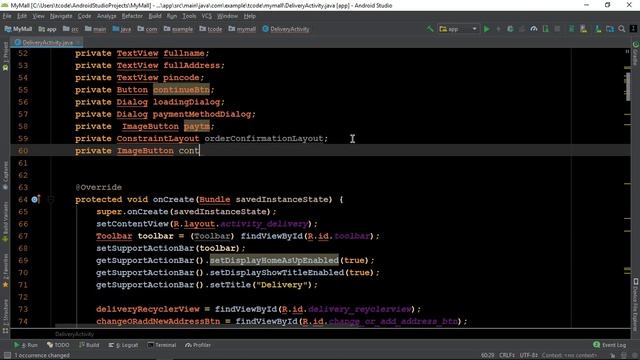This screenshot has width=640, height=360.
Task: Run the app with green play button
Action: coord(487,29)
